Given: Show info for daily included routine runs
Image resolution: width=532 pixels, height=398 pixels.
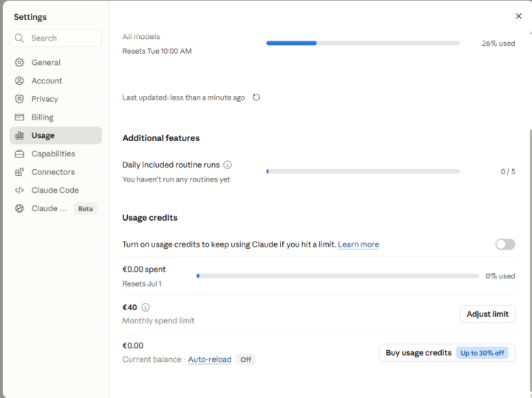Looking at the screenshot, I should (228, 165).
